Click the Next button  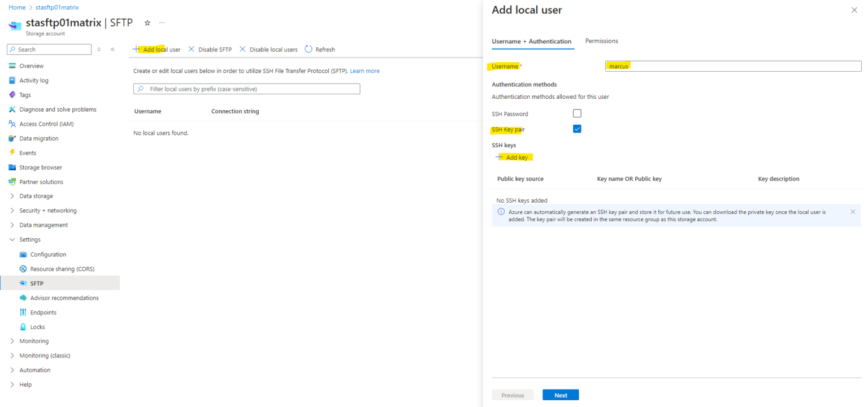click(560, 395)
